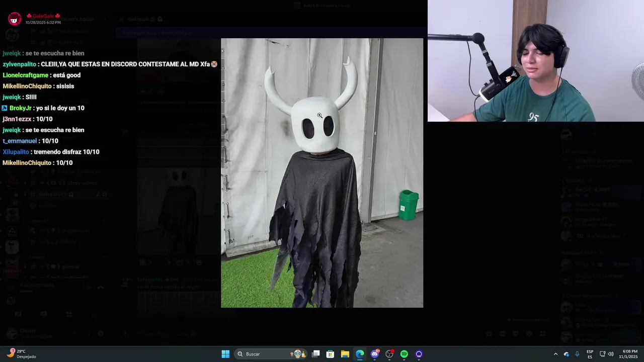Screen dimensions: 644x362
Task: Open the network icon in the tray
Action: click(x=602, y=354)
